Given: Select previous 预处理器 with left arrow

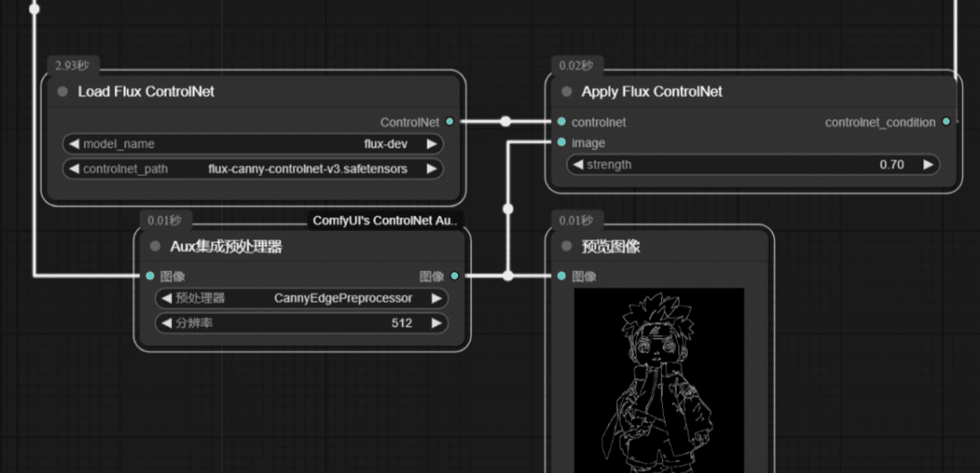Looking at the screenshot, I should tap(166, 298).
